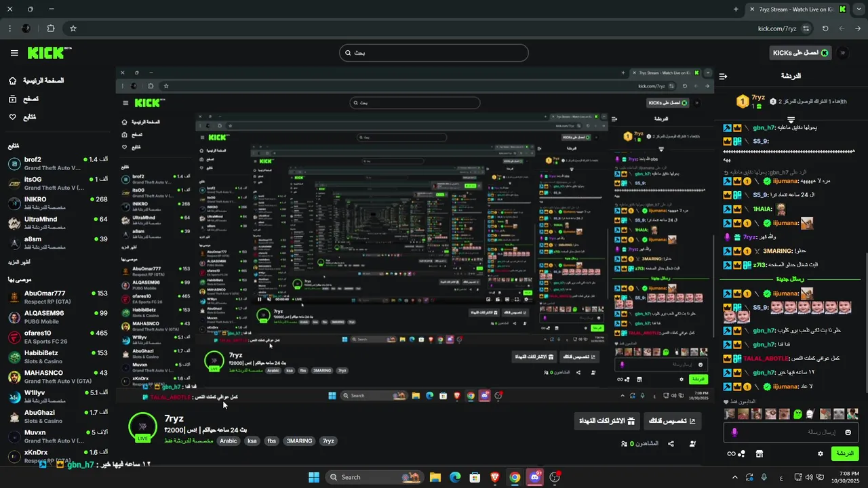Viewport: 868px width, 488px height.
Task: Click the follow user icon under stream
Action: (692, 444)
